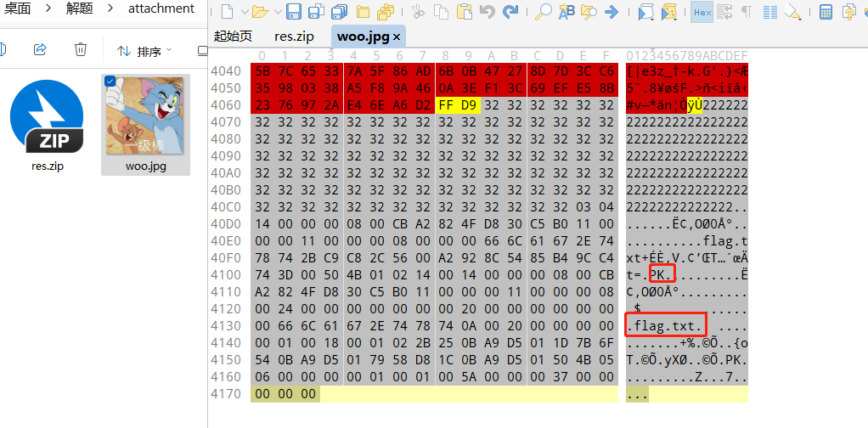Click the Cut scissors icon
868x428 pixels.
(419, 12)
